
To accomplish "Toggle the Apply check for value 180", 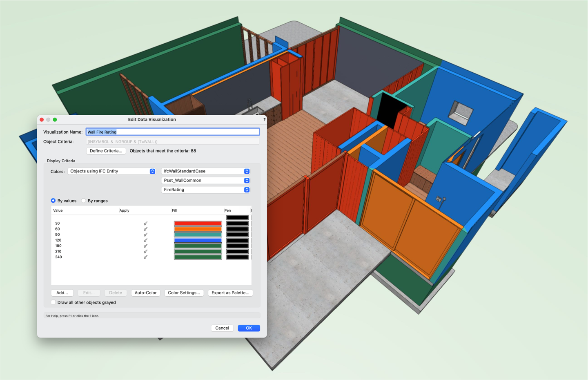I will pos(145,246).
